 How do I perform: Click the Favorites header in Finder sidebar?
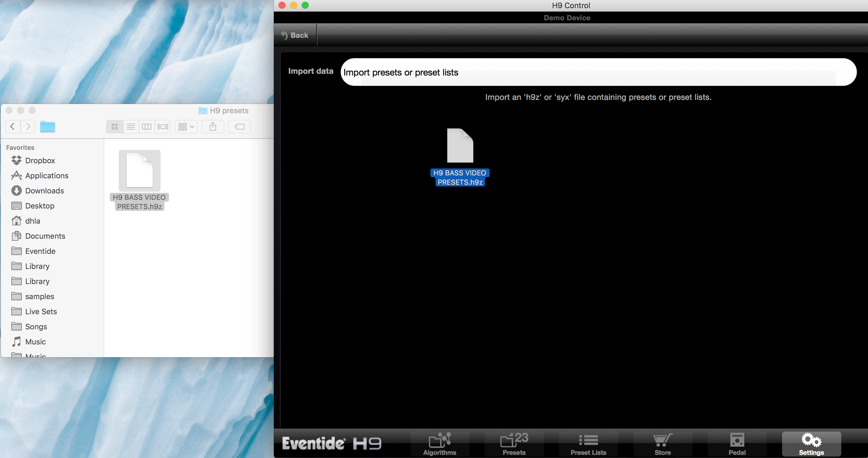pyautogui.click(x=20, y=147)
